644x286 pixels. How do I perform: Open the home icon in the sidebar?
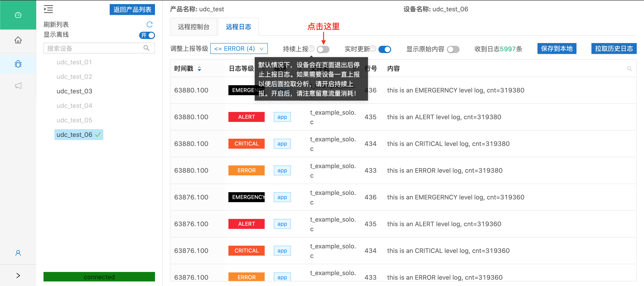tap(18, 40)
